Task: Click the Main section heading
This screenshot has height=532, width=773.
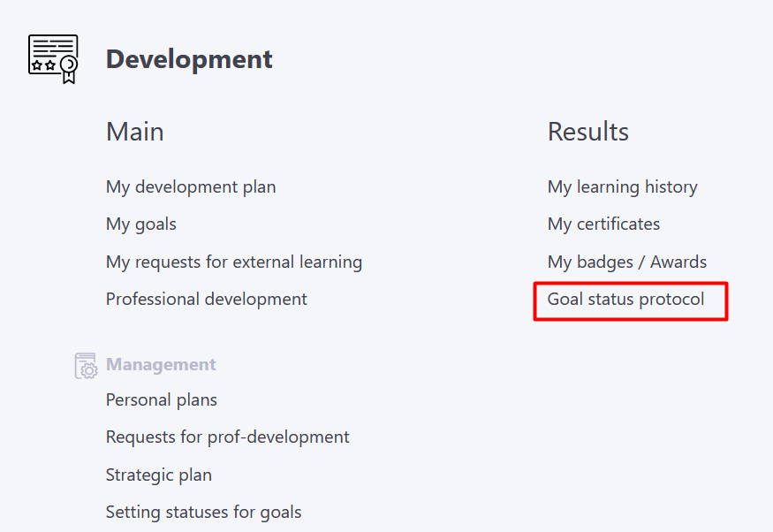Action: pyautogui.click(x=134, y=132)
